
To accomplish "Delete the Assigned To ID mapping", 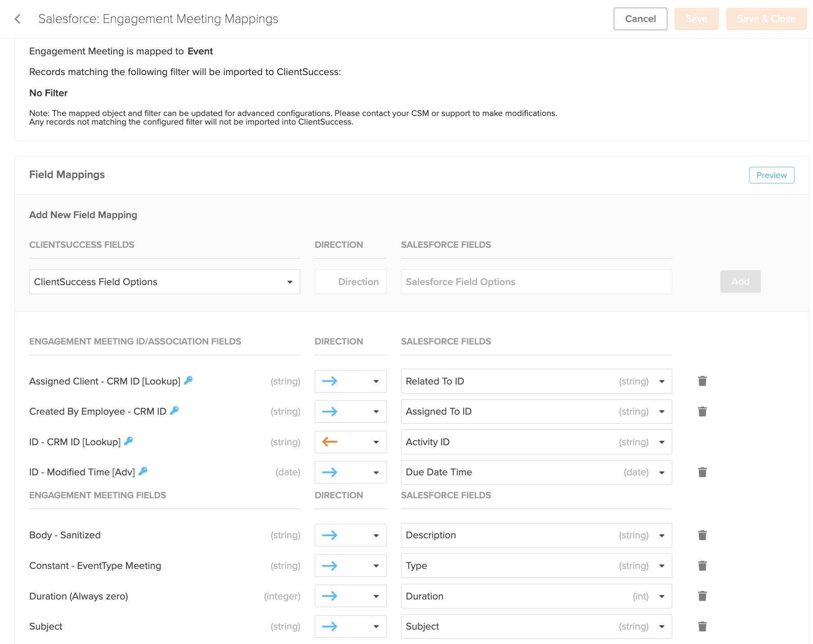I will pos(702,411).
